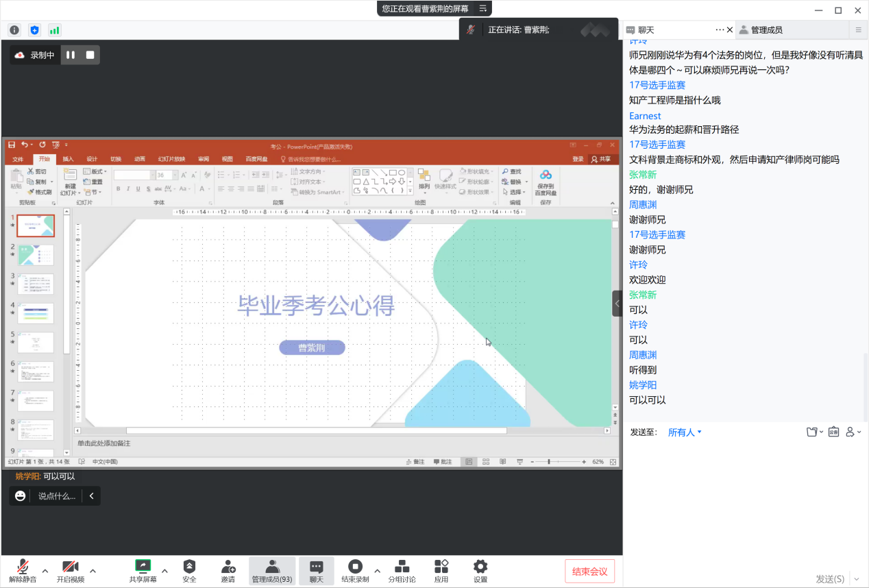Click the green network signal icon

point(54,30)
